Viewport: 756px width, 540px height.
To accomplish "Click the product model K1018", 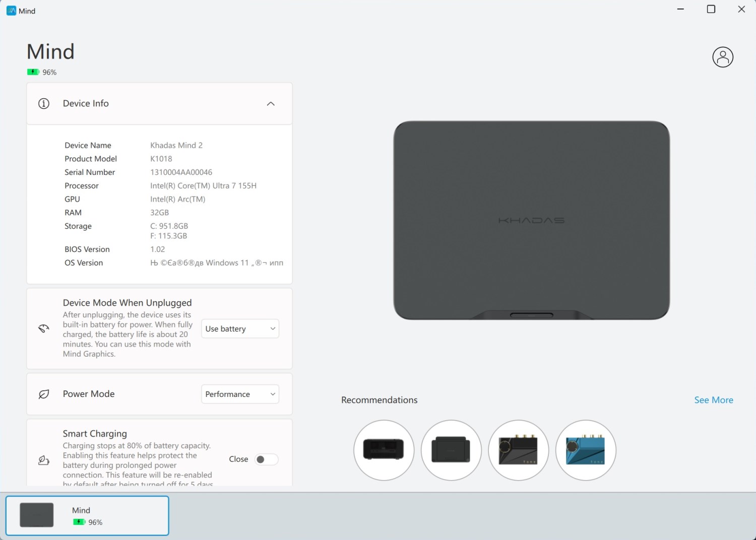I will (x=161, y=159).
